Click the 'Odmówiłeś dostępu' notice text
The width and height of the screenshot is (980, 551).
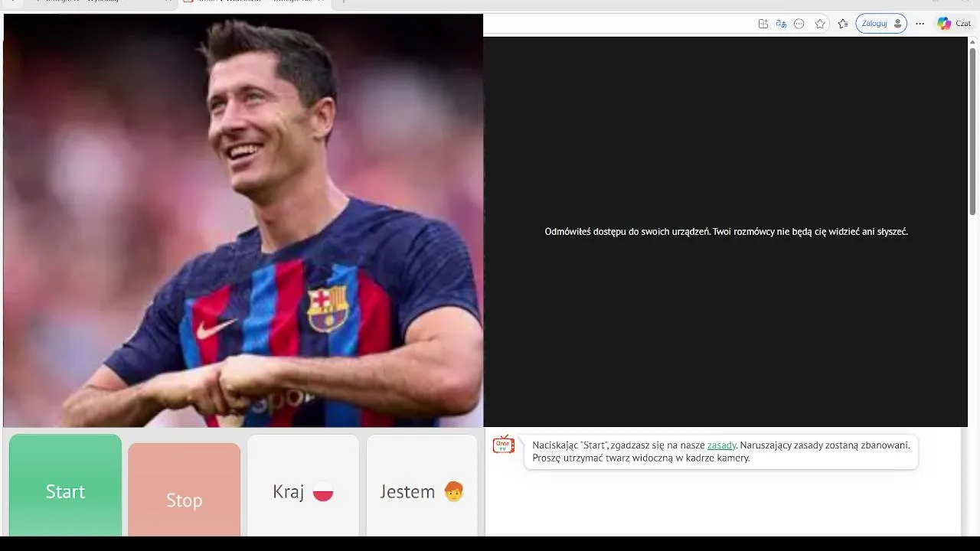(726, 231)
